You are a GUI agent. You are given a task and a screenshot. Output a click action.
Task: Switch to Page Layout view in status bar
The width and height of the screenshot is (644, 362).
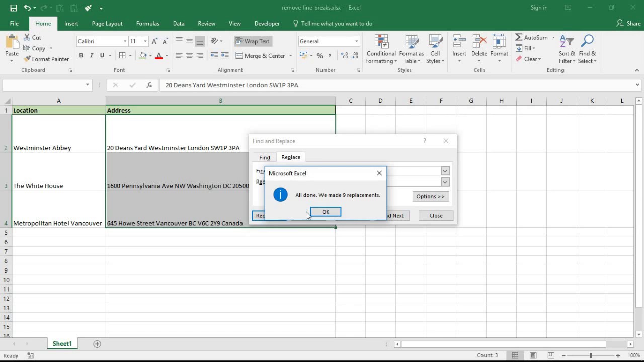click(x=534, y=355)
